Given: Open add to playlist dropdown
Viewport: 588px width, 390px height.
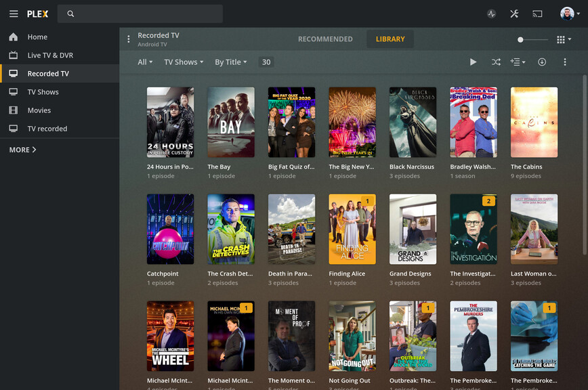Looking at the screenshot, I should (518, 62).
